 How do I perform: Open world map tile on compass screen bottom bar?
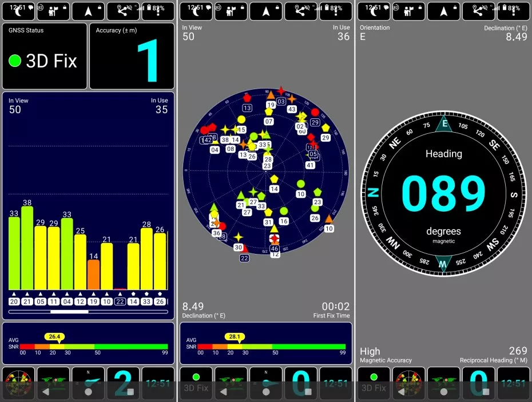(x=444, y=383)
